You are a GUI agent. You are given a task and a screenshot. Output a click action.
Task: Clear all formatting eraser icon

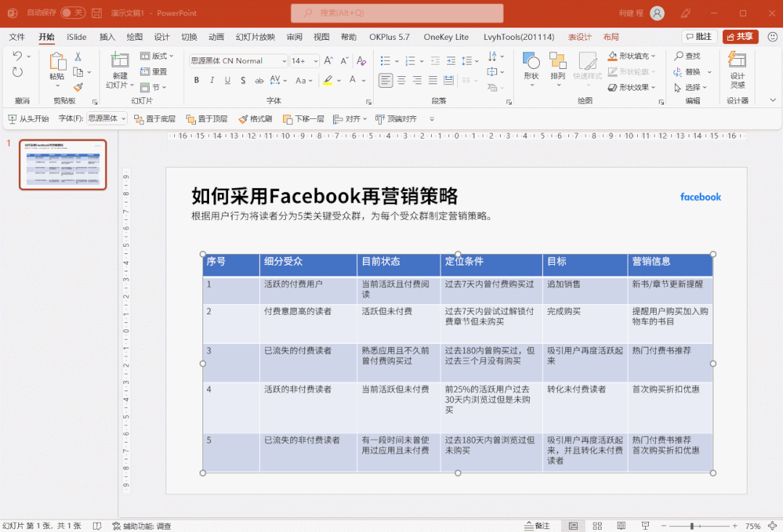click(x=361, y=60)
